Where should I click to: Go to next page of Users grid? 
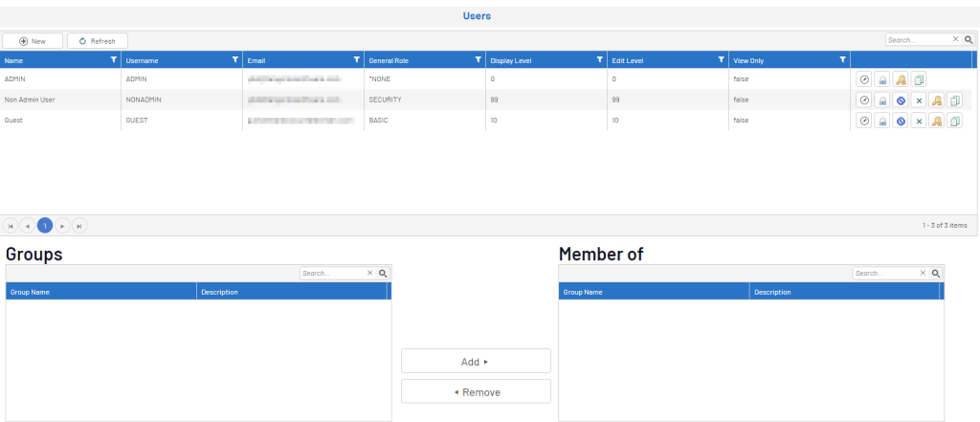tap(62, 226)
